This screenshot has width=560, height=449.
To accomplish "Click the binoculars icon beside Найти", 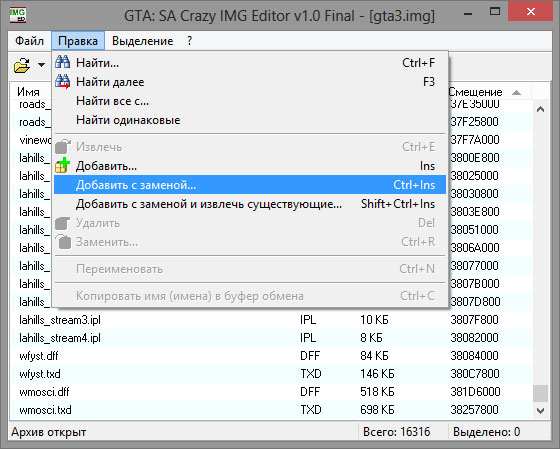I will pyautogui.click(x=62, y=63).
